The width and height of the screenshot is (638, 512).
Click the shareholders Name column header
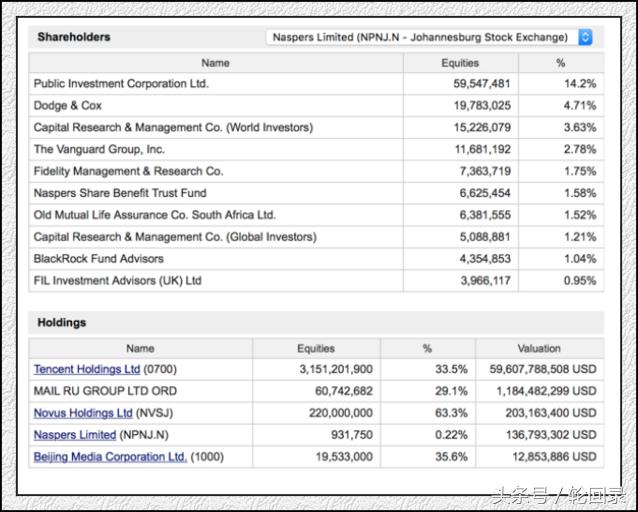(215, 62)
